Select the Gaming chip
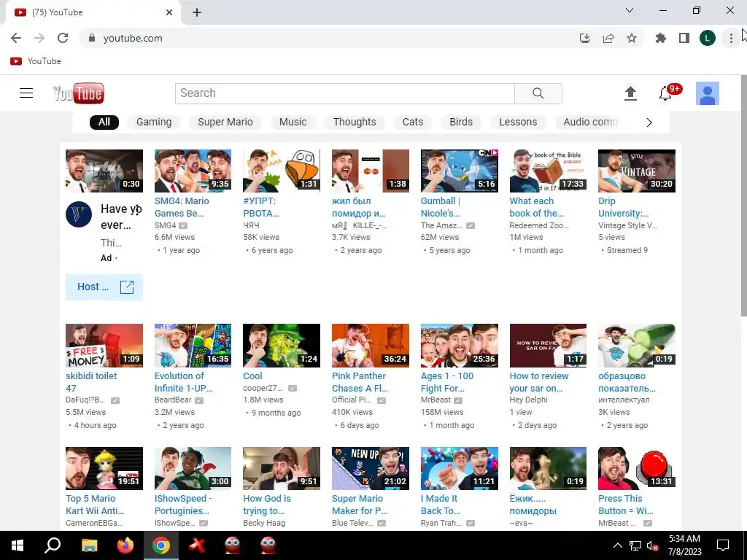This screenshot has height=560, width=747. tap(154, 122)
